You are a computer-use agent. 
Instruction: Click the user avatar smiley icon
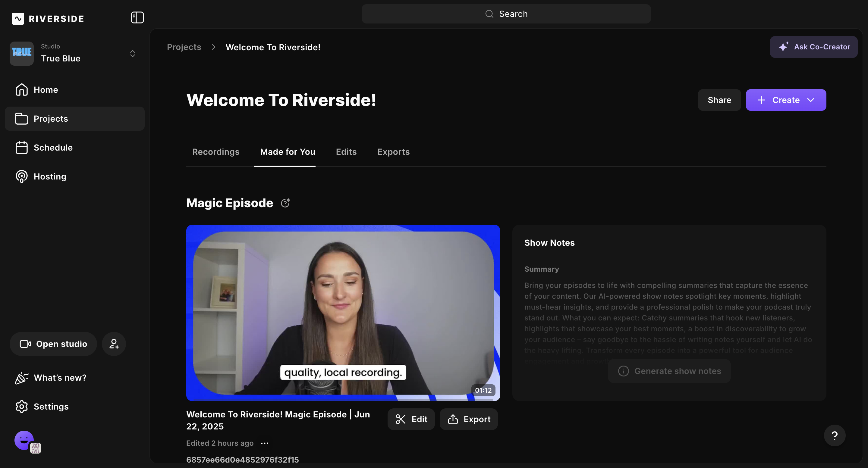[24, 440]
